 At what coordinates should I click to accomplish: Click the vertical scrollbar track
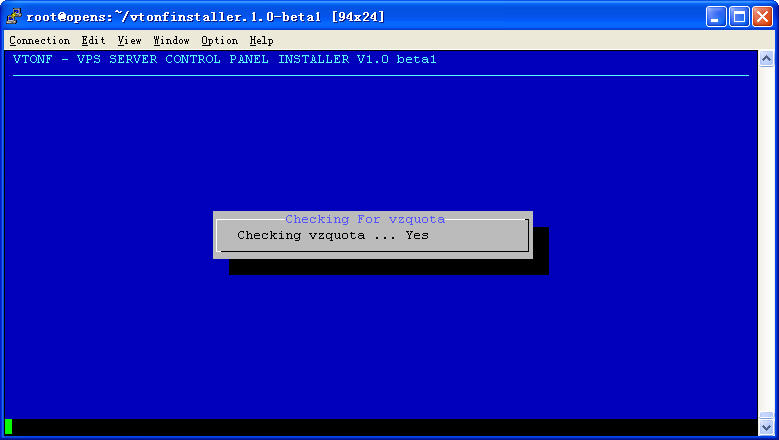click(766, 240)
